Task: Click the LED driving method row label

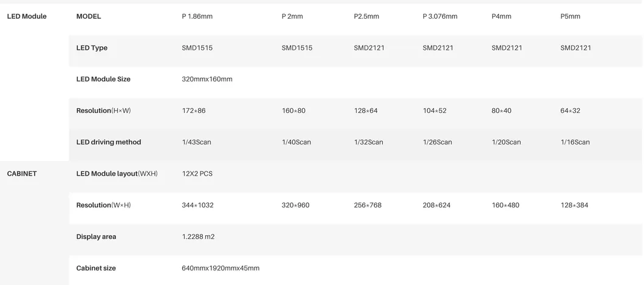Action: click(109, 142)
